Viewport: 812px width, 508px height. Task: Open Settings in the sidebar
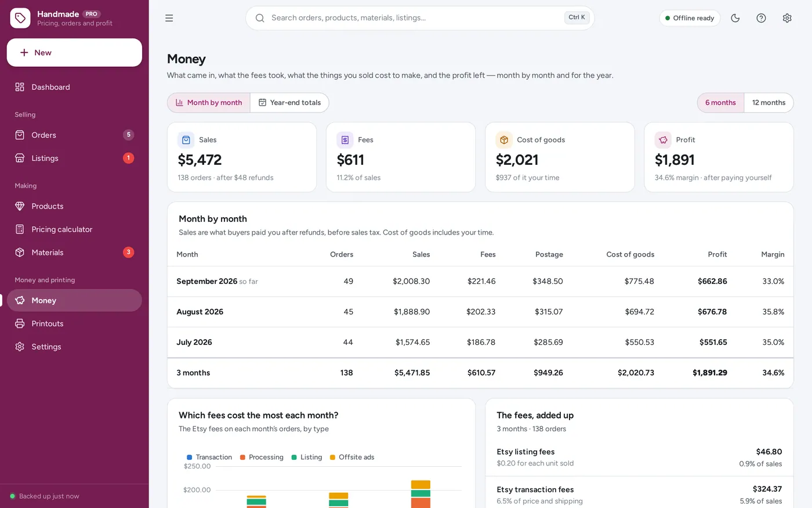pos(74,347)
